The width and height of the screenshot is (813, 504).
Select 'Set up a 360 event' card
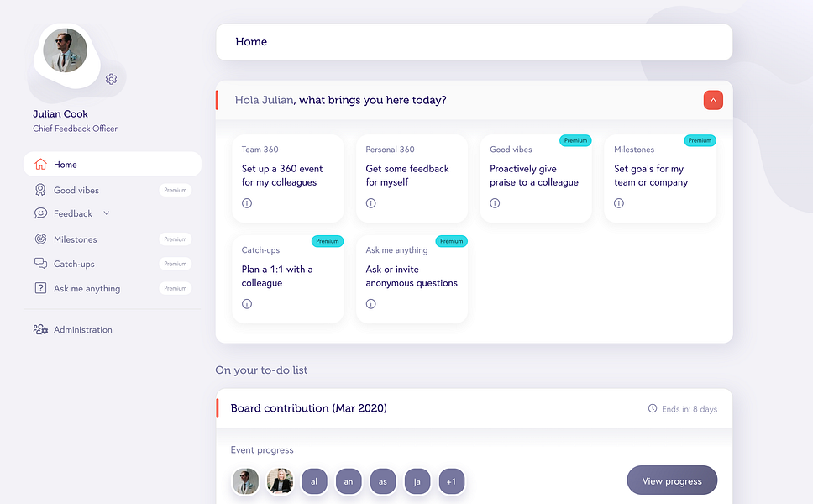[x=288, y=179]
